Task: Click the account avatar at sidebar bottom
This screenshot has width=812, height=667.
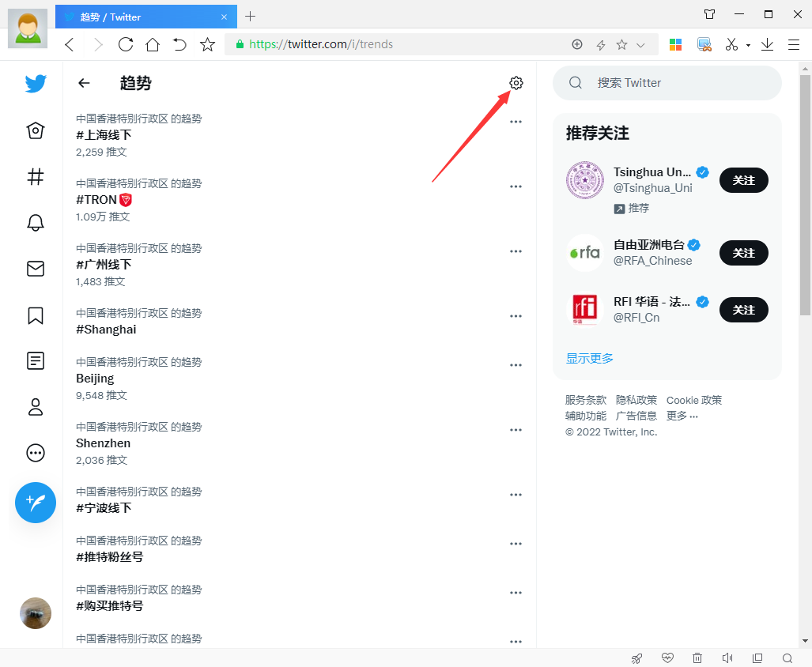Action: coord(36,613)
